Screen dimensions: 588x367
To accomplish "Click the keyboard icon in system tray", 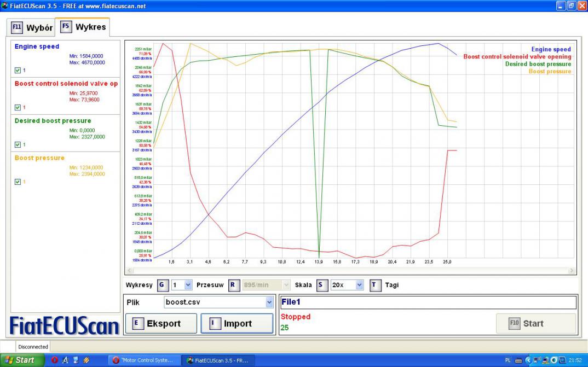I will click(x=518, y=360).
